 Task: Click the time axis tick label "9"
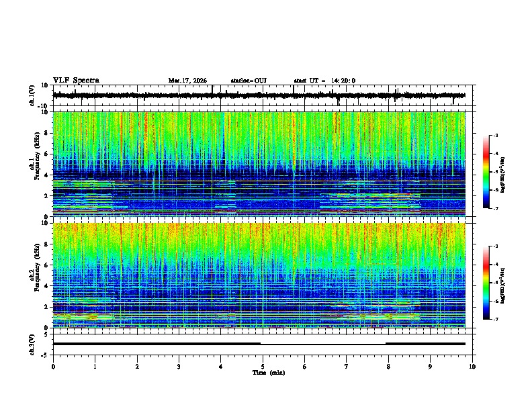pyautogui.click(x=430, y=367)
